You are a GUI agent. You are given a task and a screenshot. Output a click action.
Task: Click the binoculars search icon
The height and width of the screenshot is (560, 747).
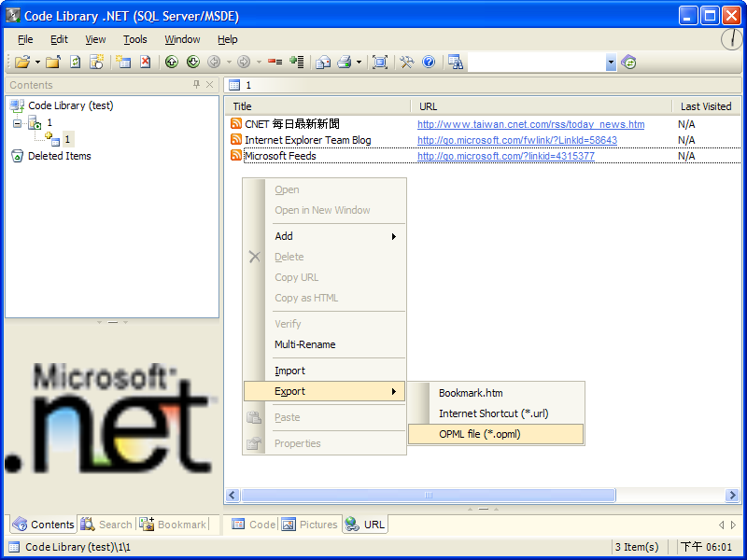[x=456, y=62]
